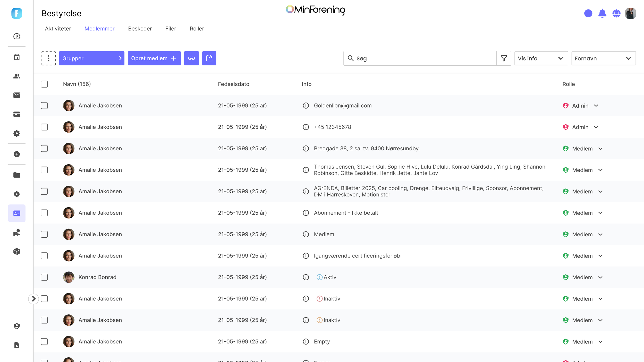
Task: Expand Admin role dropdown for Goldenlion@gmail.com row
Action: [596, 106]
